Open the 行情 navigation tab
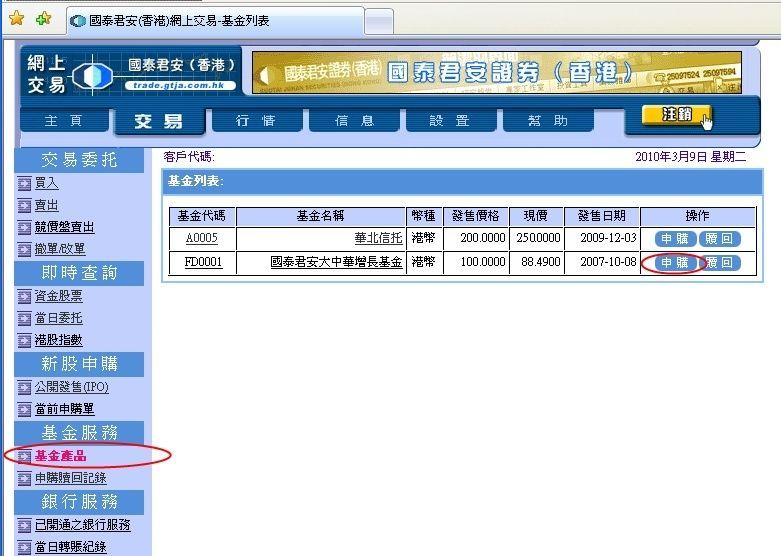This screenshot has width=781, height=556. pyautogui.click(x=257, y=121)
